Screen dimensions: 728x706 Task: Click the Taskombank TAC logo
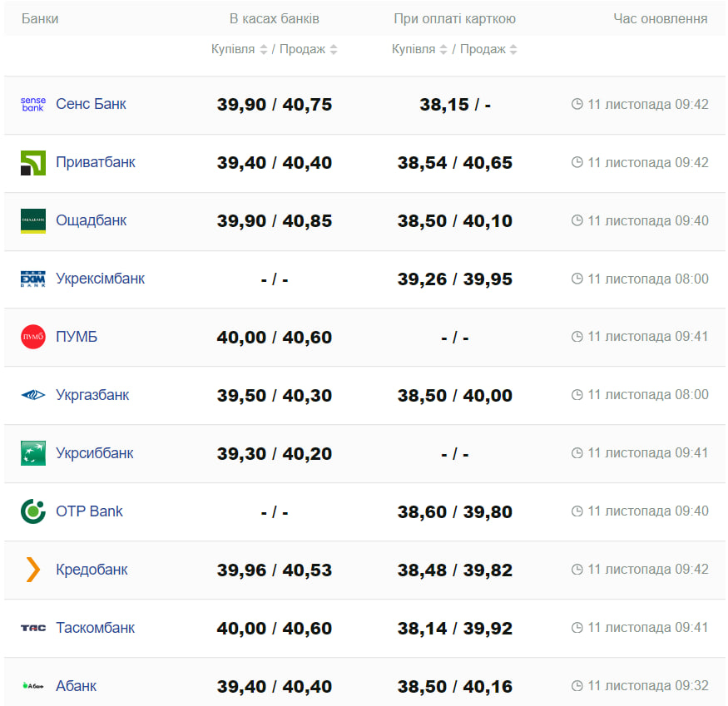(33, 628)
